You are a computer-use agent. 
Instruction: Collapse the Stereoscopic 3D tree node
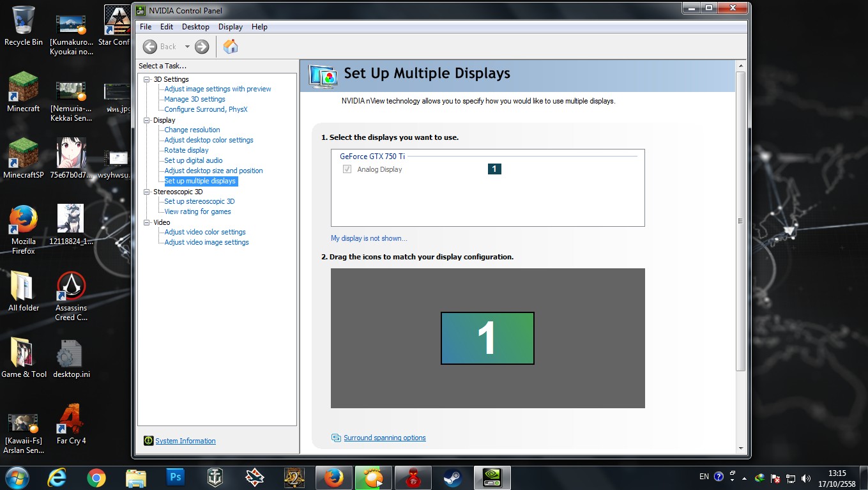point(146,192)
